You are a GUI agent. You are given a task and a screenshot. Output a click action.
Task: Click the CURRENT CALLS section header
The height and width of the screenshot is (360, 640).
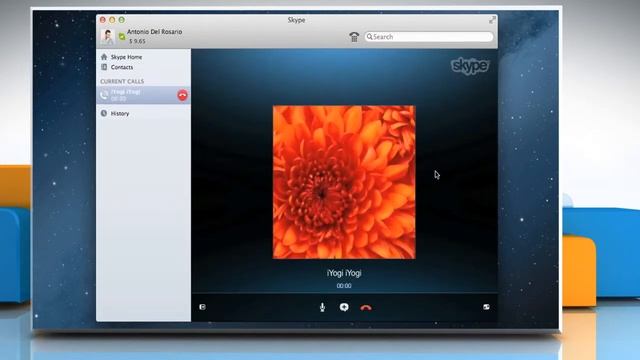pyautogui.click(x=122, y=81)
